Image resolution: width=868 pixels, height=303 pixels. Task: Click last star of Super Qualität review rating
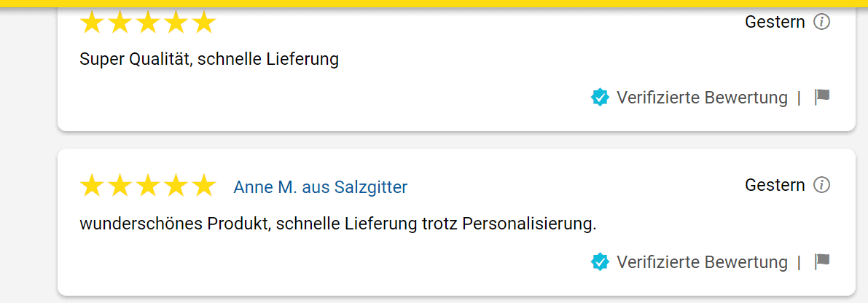click(204, 22)
